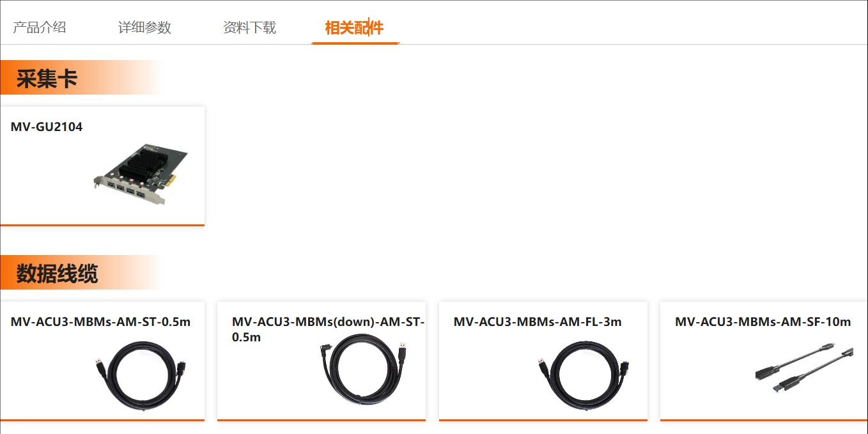Click the 采集卡 section header
This screenshot has height=434, width=868.
pyautogui.click(x=47, y=78)
